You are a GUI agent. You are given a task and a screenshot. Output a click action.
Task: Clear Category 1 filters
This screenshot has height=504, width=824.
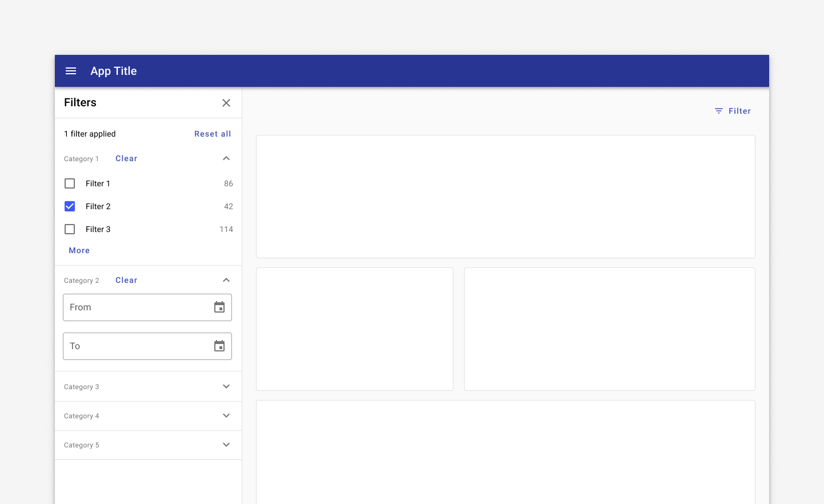tap(126, 158)
